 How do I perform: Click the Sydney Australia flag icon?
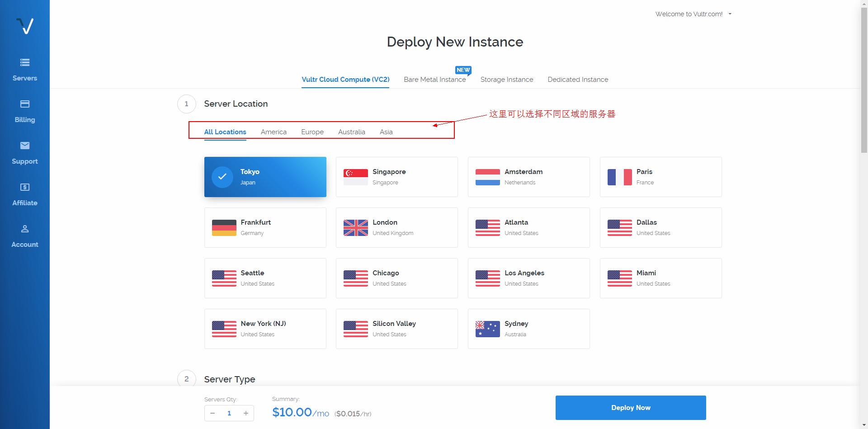tap(487, 329)
